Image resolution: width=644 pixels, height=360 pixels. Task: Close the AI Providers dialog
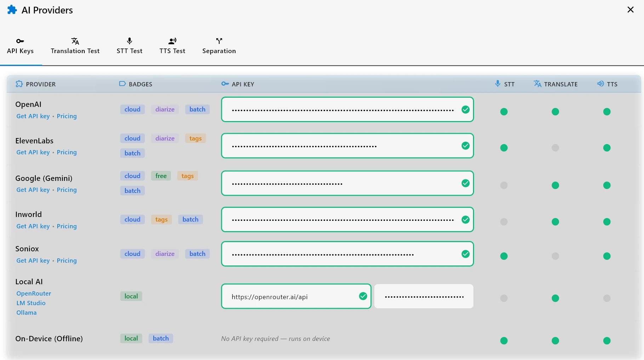(x=631, y=10)
